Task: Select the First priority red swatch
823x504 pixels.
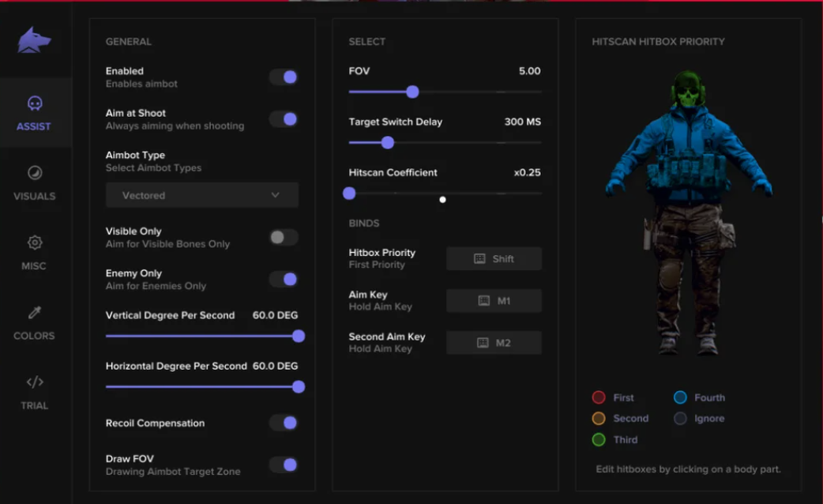Action: point(599,397)
